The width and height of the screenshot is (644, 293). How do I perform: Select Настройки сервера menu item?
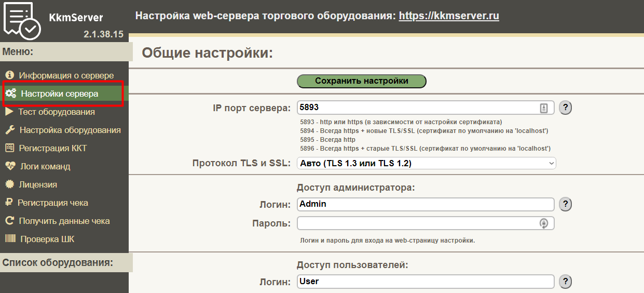click(60, 94)
